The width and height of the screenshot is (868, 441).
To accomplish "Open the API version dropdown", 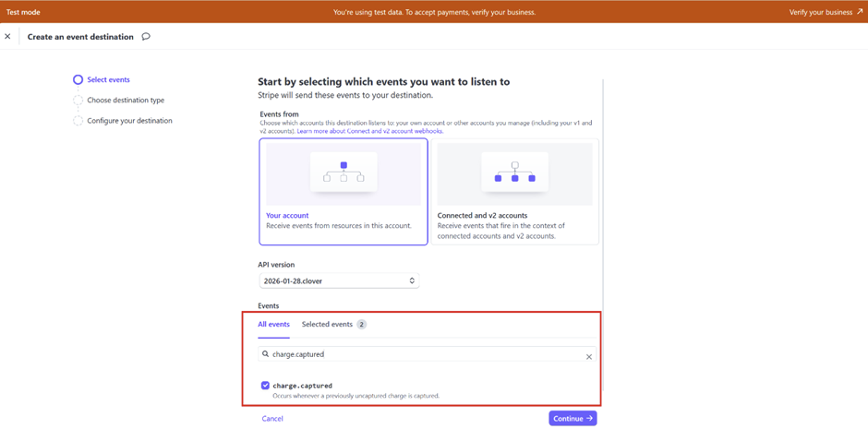I will click(339, 280).
